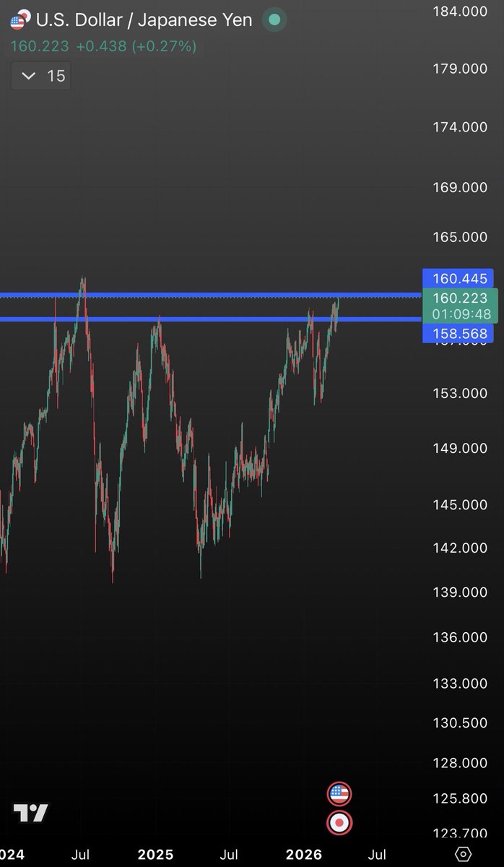
Task: Click the 160.223 price change readout
Action: pyautogui.click(x=103, y=46)
